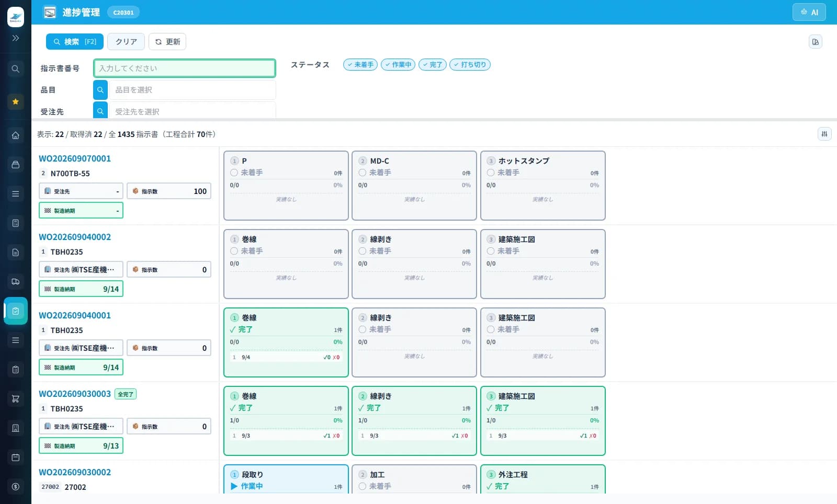The height and width of the screenshot is (504, 837).
Task: Click the app logo at top left
Action: pyautogui.click(x=16, y=17)
